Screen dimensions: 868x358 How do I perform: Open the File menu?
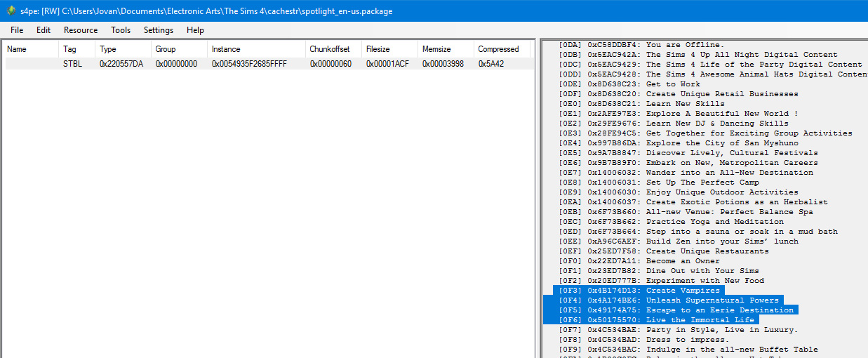pyautogui.click(x=17, y=30)
